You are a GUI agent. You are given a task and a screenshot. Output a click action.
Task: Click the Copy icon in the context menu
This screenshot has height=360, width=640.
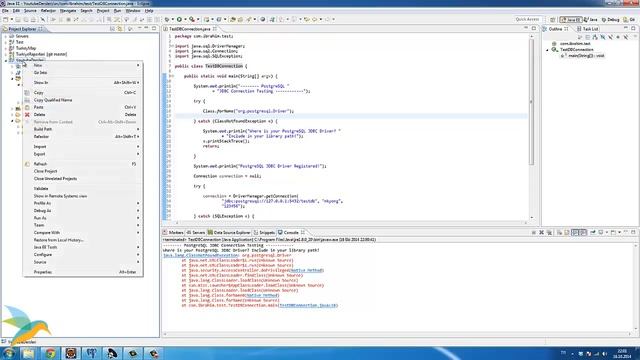click(27, 93)
